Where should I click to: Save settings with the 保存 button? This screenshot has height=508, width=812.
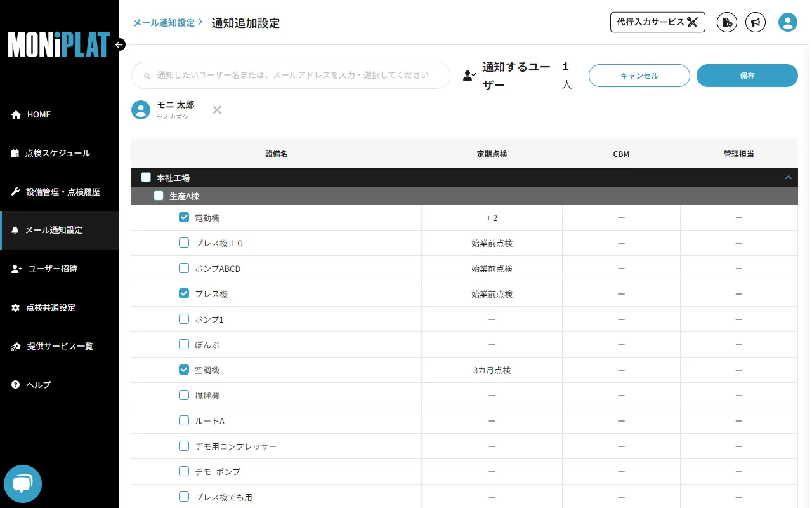[x=747, y=75]
